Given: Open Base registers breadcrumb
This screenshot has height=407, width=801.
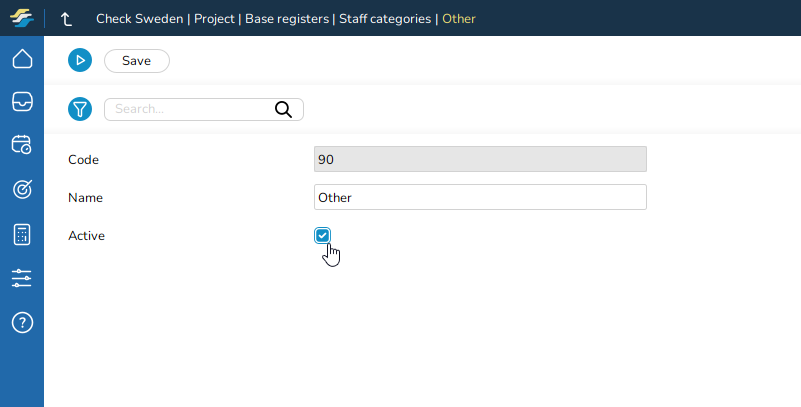Looking at the screenshot, I should pyautogui.click(x=287, y=18).
